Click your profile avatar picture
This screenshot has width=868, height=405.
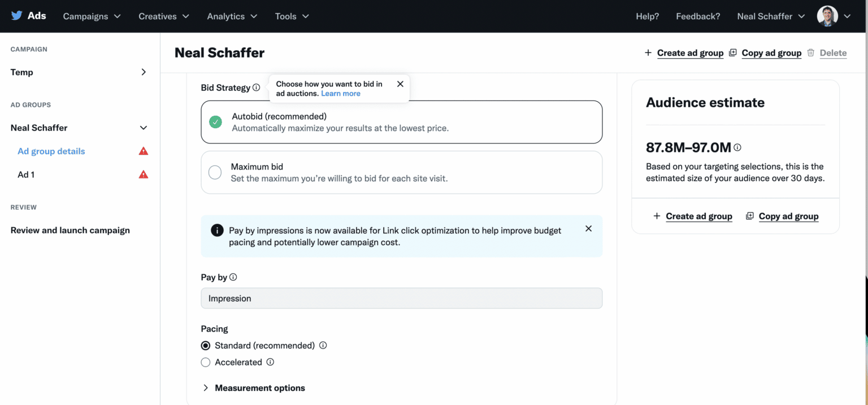[827, 16]
